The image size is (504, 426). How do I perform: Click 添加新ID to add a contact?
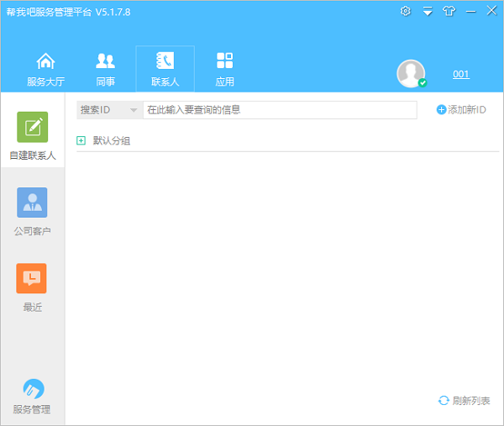point(461,109)
